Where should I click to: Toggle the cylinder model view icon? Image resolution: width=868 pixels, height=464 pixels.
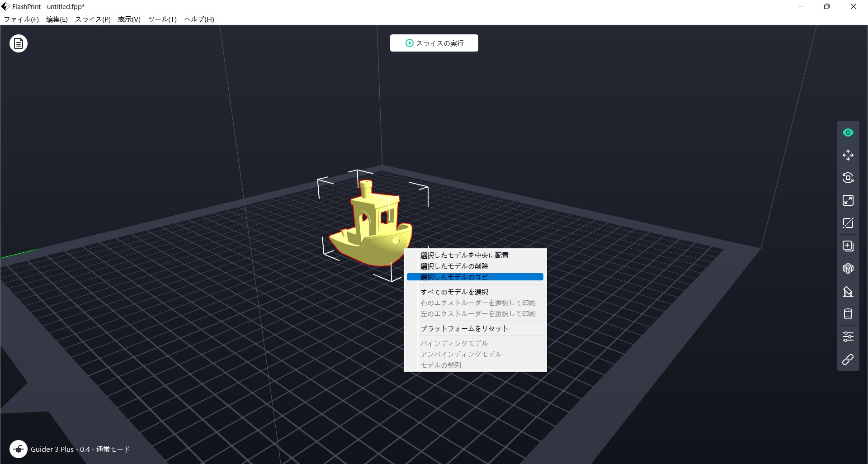point(848,314)
